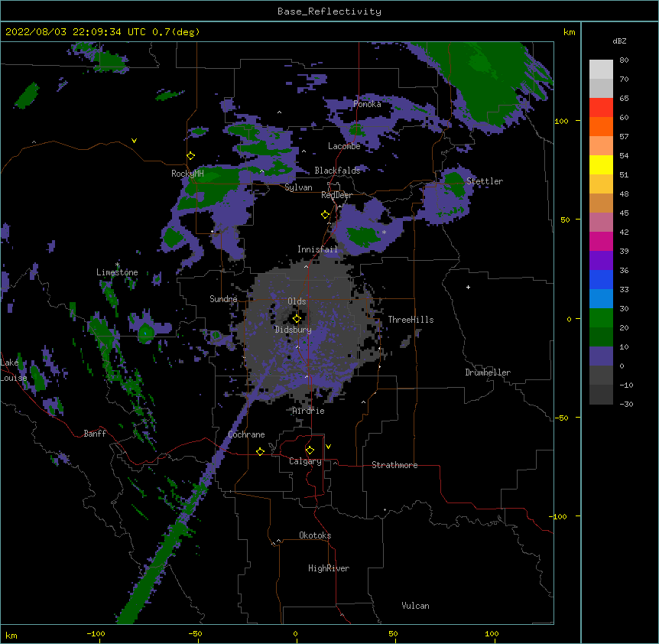Viewport: 659px width, 644px height.
Task: Click the yellow marker south of Cochrane
Action: 260,451
